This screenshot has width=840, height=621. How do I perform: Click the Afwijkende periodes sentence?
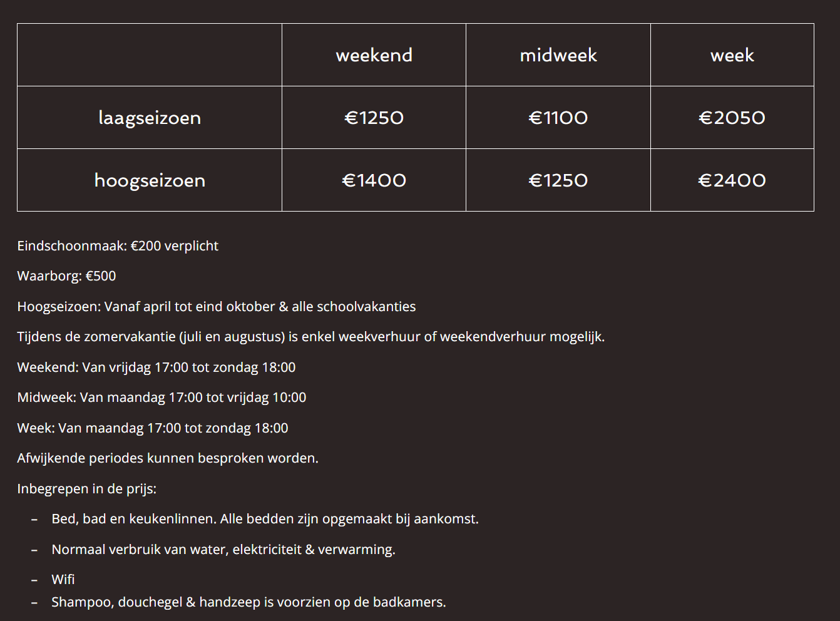pyautogui.click(x=168, y=458)
